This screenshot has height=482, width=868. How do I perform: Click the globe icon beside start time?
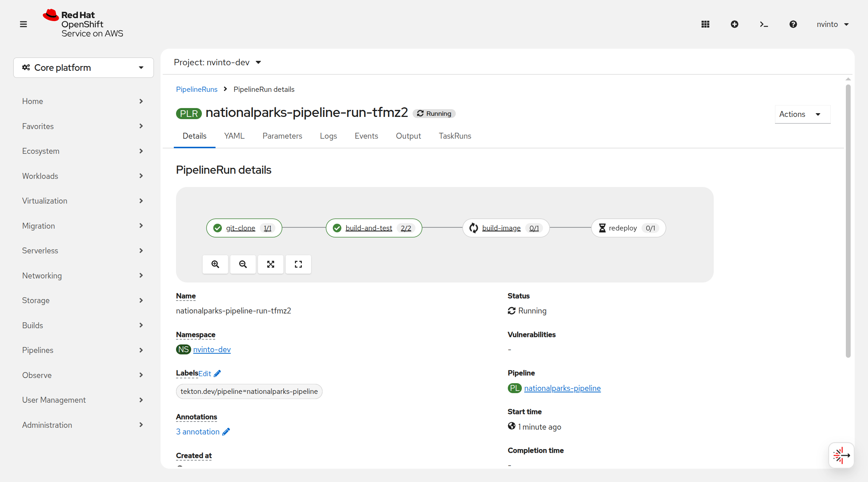click(512, 426)
